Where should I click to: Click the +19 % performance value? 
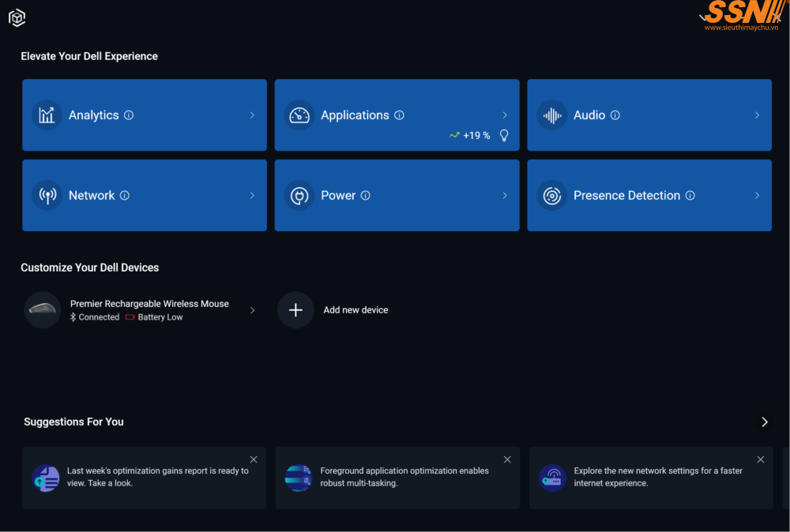pyautogui.click(x=476, y=136)
